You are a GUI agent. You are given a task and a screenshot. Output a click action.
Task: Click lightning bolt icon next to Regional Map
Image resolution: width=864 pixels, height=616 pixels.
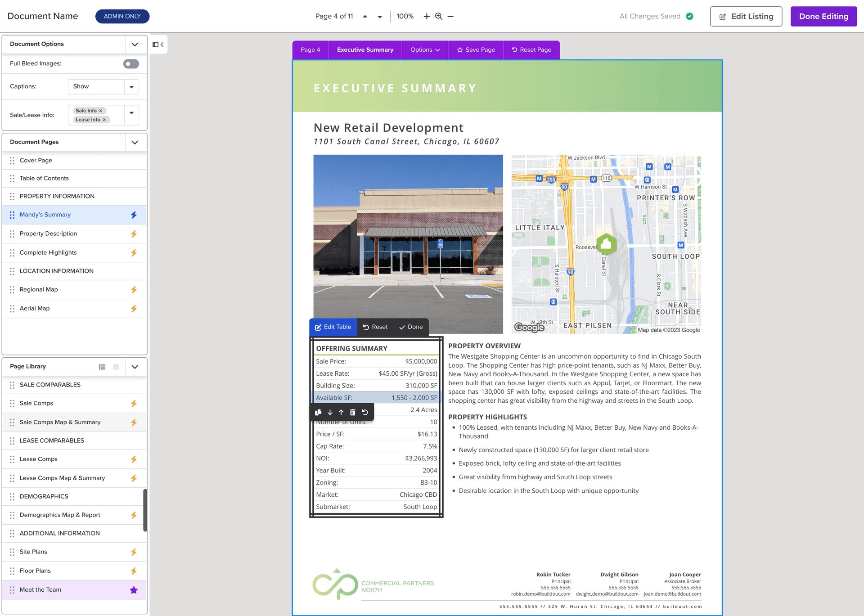tap(134, 290)
